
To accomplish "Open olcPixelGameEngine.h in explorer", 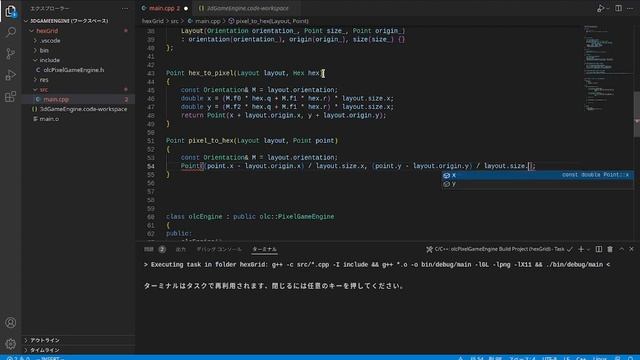I will [78, 70].
